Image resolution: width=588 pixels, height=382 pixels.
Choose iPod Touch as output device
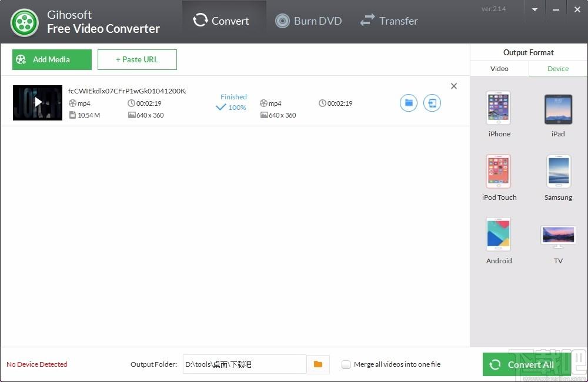point(499,177)
